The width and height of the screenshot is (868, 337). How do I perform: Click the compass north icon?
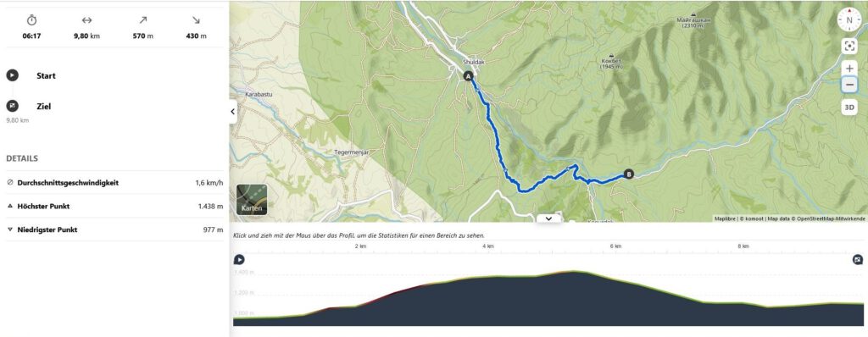tap(849, 20)
